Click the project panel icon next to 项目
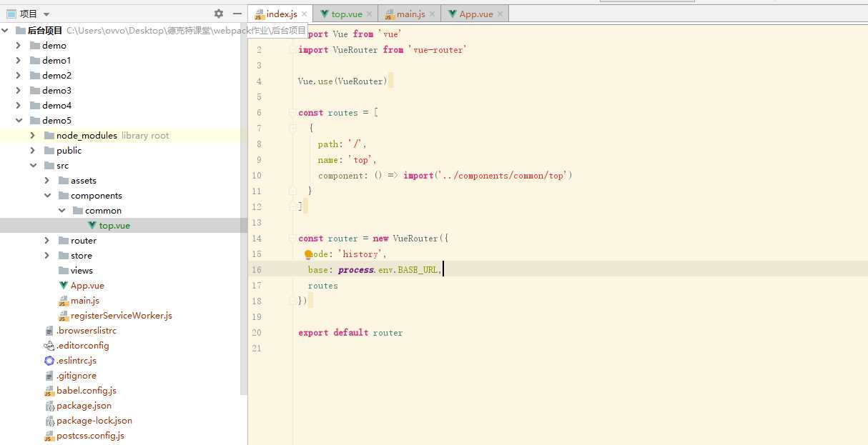 point(11,14)
